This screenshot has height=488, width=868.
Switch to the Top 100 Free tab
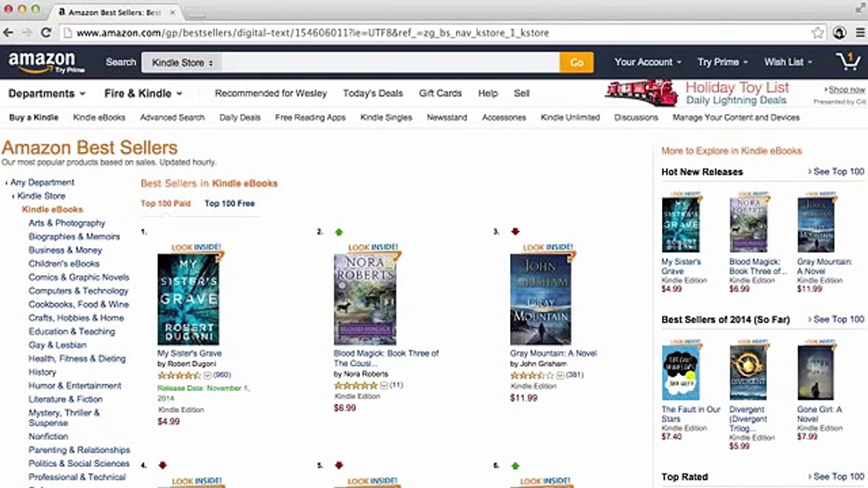coord(230,203)
